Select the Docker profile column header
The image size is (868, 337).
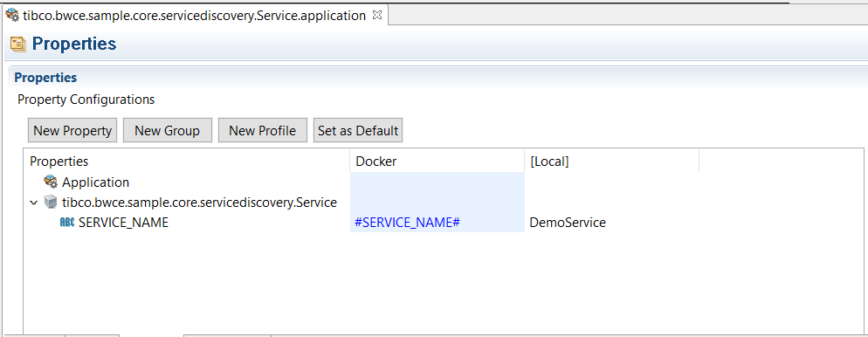pyautogui.click(x=437, y=161)
